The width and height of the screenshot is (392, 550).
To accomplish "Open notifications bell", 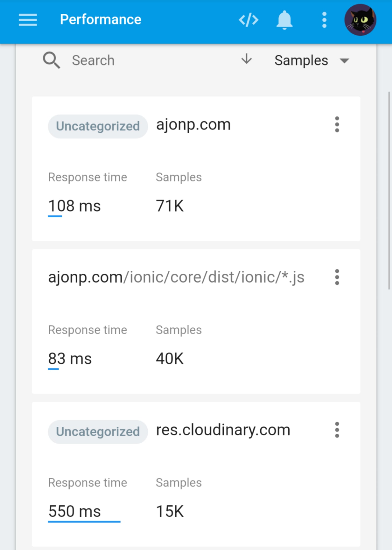I will [284, 20].
